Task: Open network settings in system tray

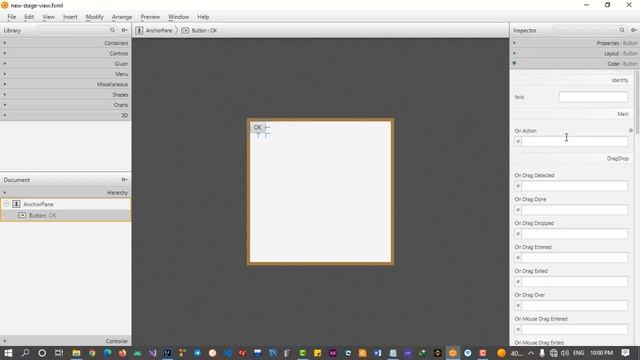Action: tap(553, 353)
